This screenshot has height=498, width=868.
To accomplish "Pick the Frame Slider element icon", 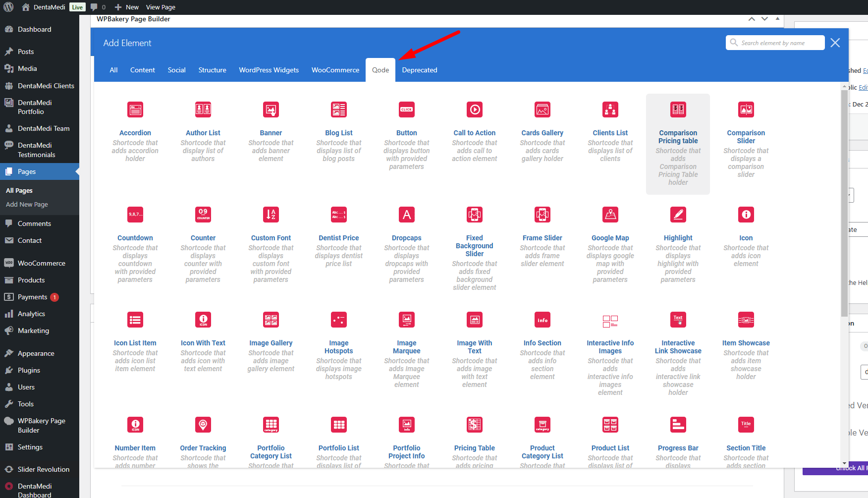I will [542, 215].
